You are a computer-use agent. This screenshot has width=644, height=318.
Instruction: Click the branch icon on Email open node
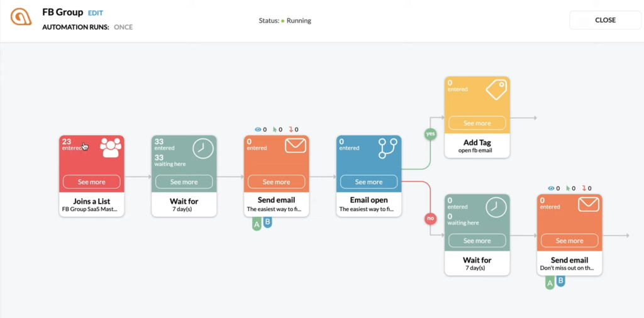point(387,148)
